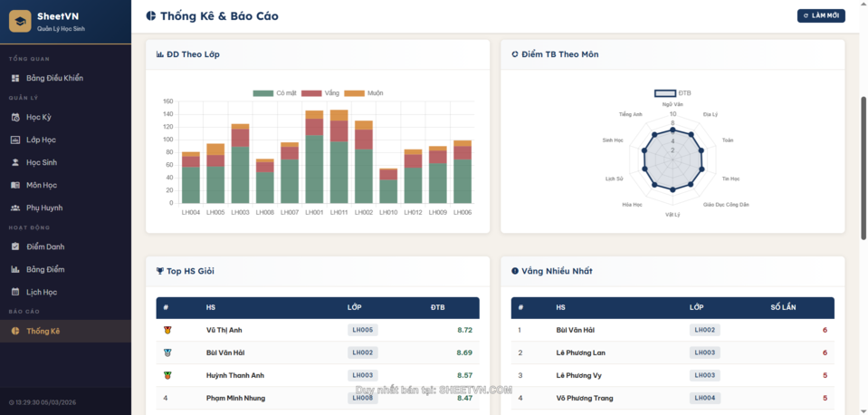Toggle the Muộn legend series
The height and width of the screenshot is (415, 868).
(x=364, y=93)
